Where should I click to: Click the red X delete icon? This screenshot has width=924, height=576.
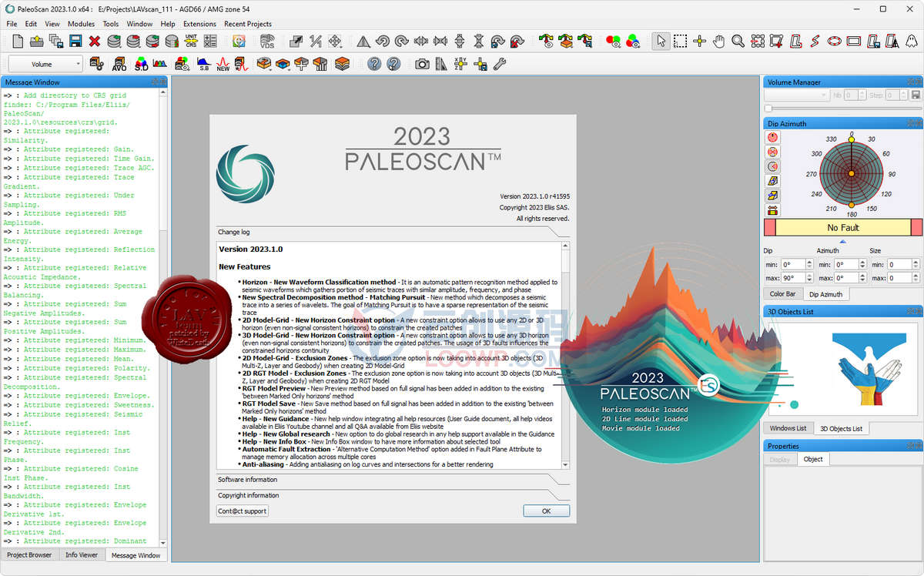[x=95, y=41]
